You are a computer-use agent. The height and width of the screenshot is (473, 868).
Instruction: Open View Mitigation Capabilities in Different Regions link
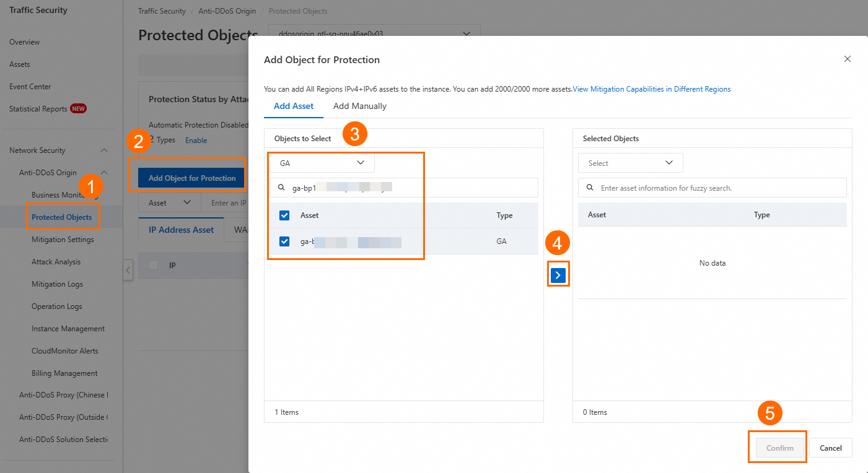tap(651, 89)
